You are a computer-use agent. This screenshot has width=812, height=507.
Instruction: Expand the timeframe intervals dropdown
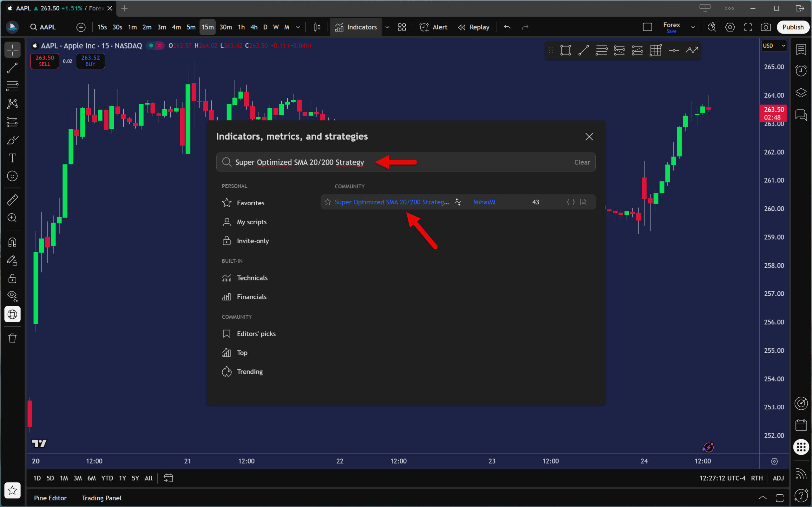(298, 27)
